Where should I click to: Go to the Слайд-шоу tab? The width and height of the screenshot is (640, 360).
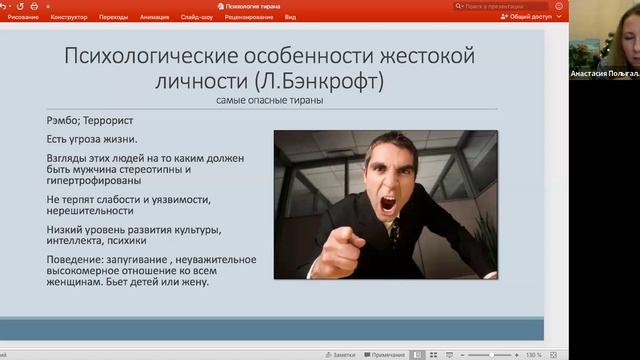(x=197, y=17)
